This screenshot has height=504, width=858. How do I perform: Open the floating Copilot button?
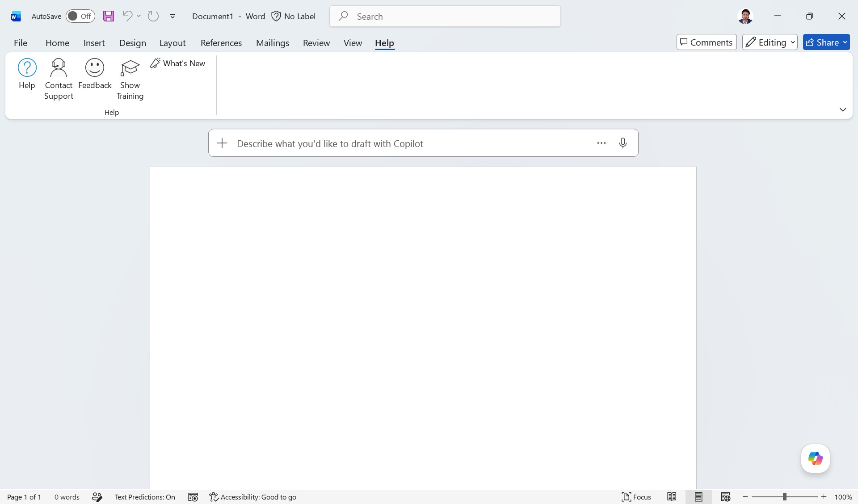coord(816,458)
